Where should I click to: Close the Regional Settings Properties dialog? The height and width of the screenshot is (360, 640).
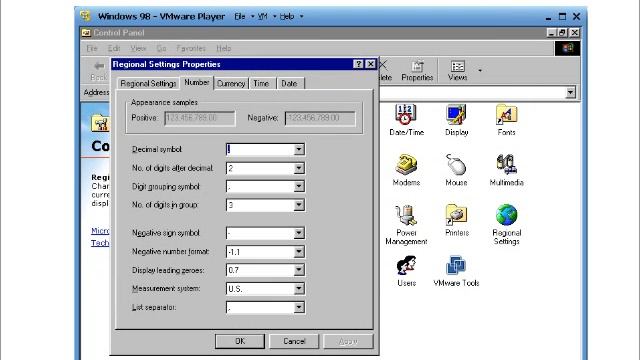(x=370, y=64)
